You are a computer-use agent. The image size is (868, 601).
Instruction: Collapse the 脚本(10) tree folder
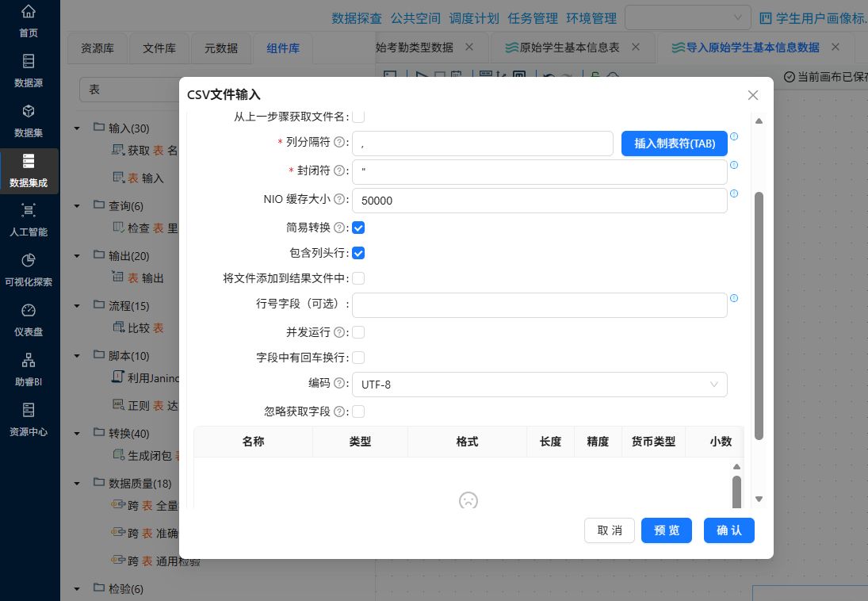[x=77, y=356]
